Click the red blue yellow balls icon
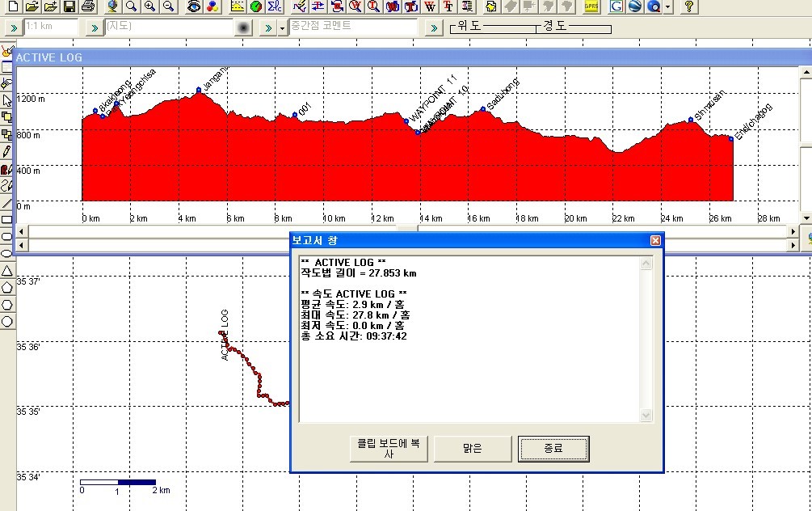Image resolution: width=812 pixels, height=511 pixels. [x=212, y=6]
